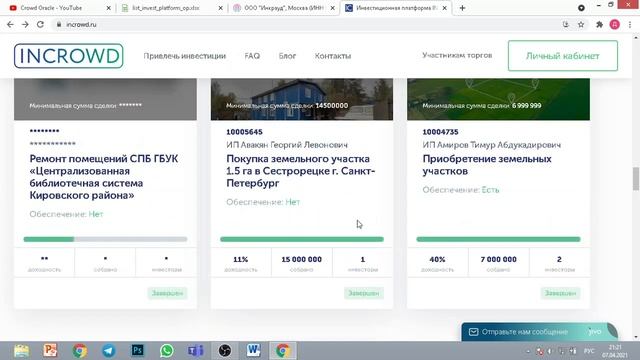Reload the incrowd.ru page
Screen dimensions: 640x360
coord(40,24)
